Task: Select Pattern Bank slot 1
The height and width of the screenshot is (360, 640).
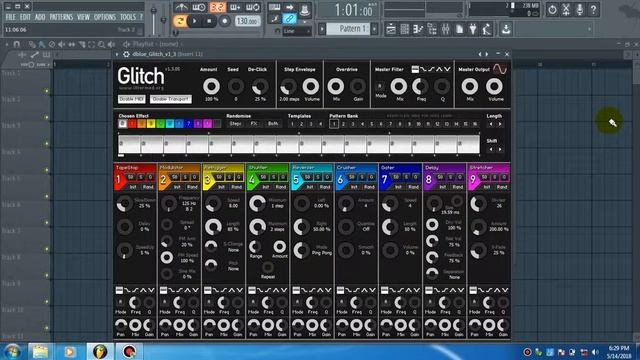Action: point(334,124)
